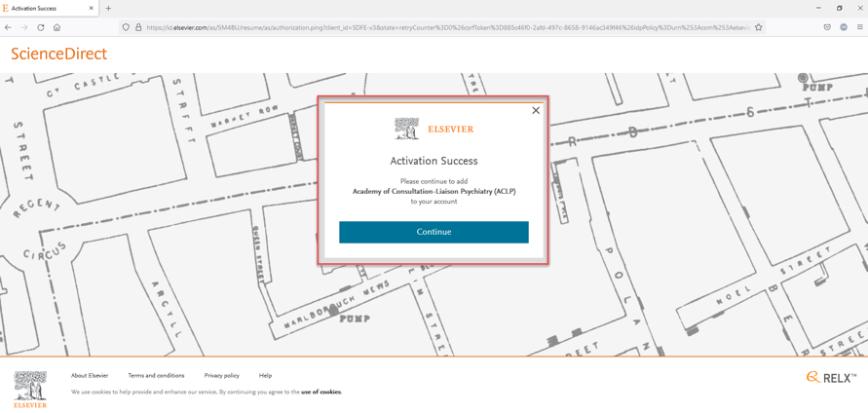Click the Activation Success heading

[434, 161]
